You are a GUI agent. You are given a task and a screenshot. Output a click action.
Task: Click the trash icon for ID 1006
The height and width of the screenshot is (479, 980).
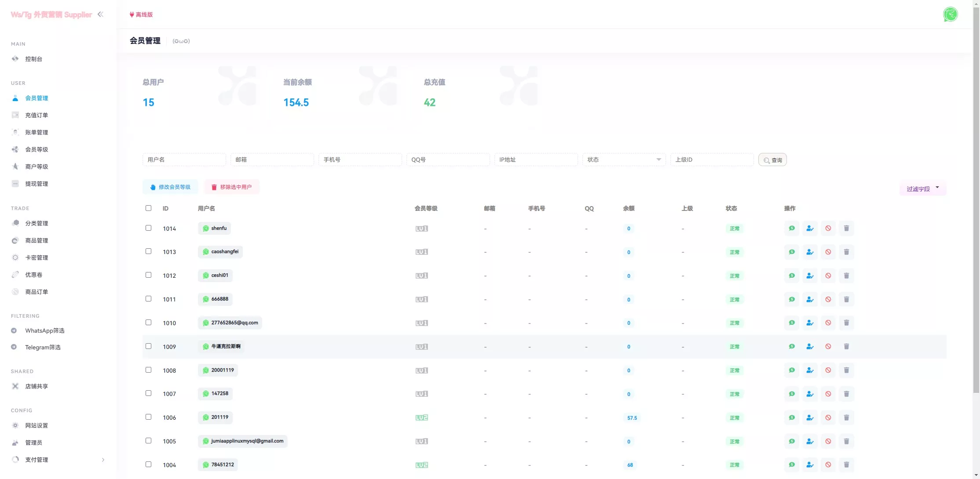pyautogui.click(x=846, y=417)
